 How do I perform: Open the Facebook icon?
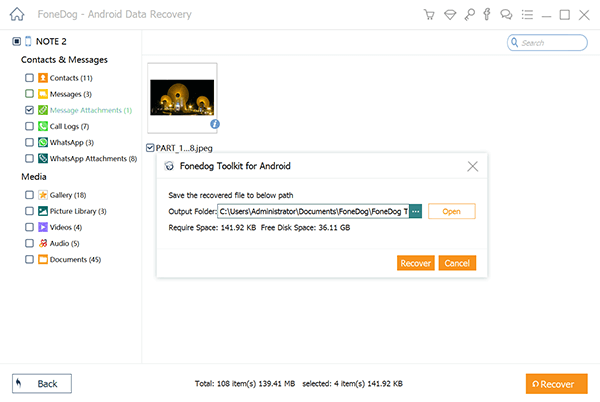(x=487, y=15)
